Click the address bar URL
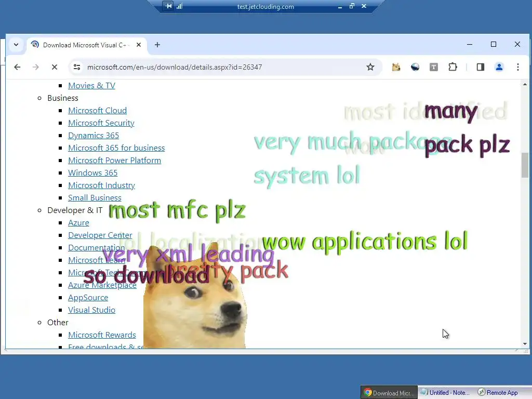The height and width of the screenshot is (399, 532). click(175, 67)
